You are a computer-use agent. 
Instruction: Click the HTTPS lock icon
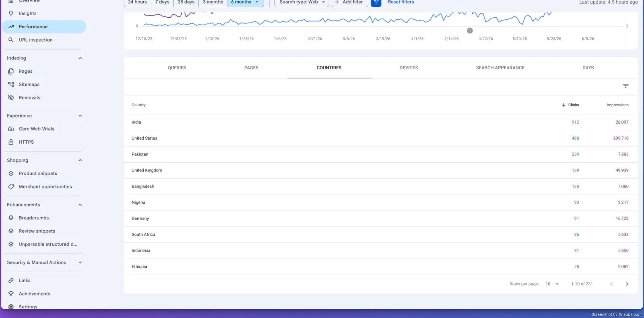pos(11,142)
